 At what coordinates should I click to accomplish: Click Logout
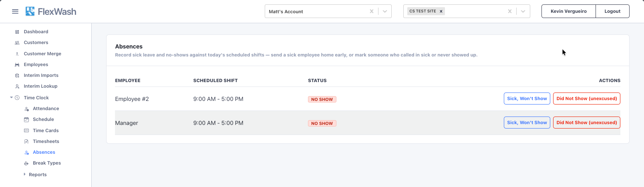(x=612, y=11)
